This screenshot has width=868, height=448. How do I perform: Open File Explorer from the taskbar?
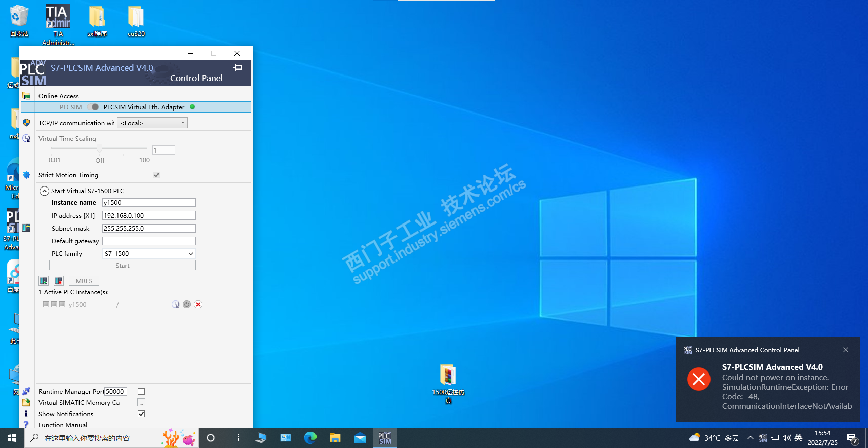[335, 438]
